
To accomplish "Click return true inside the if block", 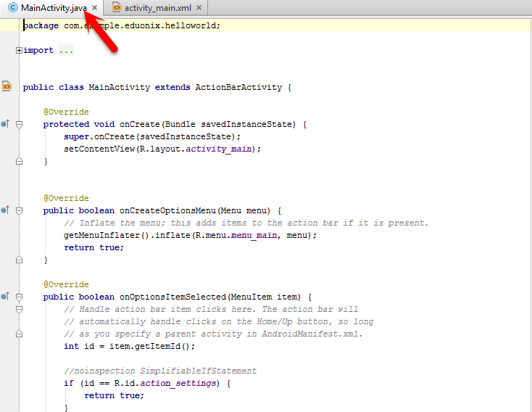I will pos(115,396).
